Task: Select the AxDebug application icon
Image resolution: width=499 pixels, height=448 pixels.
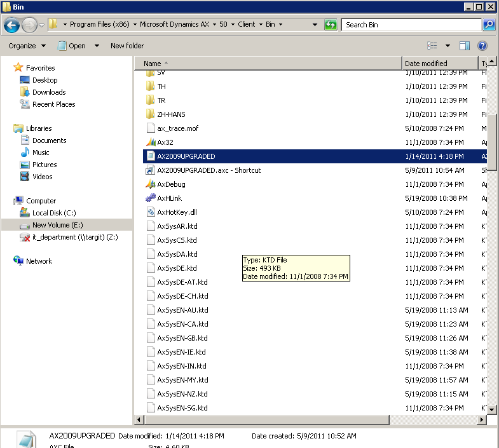Action: (x=151, y=184)
